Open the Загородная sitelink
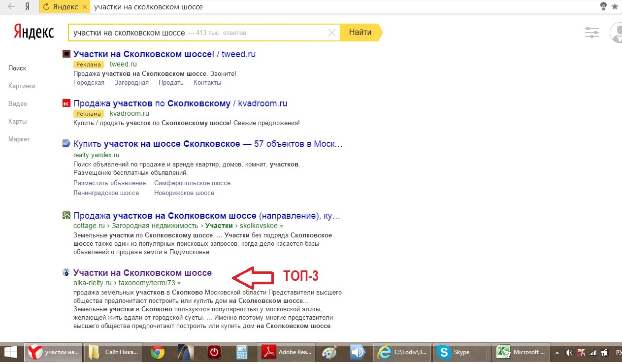 pos(131,83)
